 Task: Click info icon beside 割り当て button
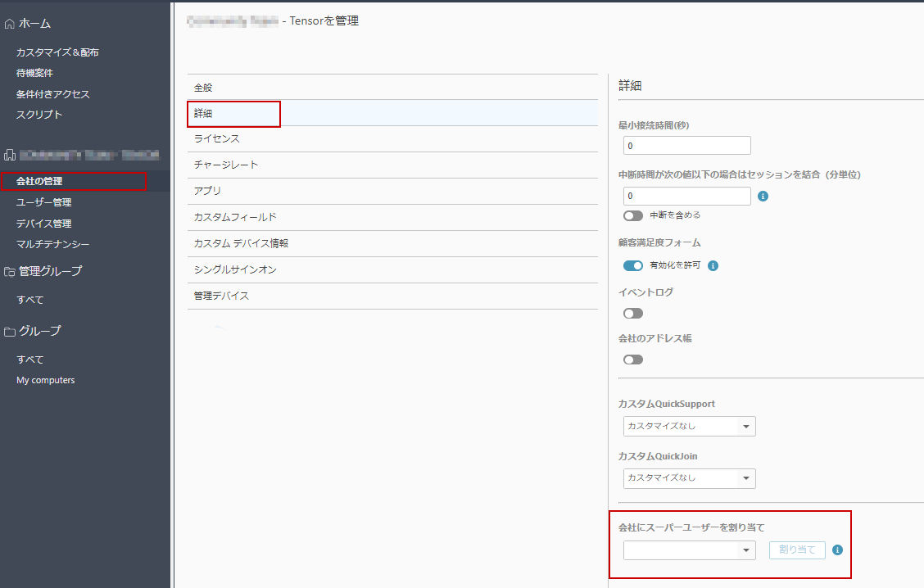click(837, 550)
